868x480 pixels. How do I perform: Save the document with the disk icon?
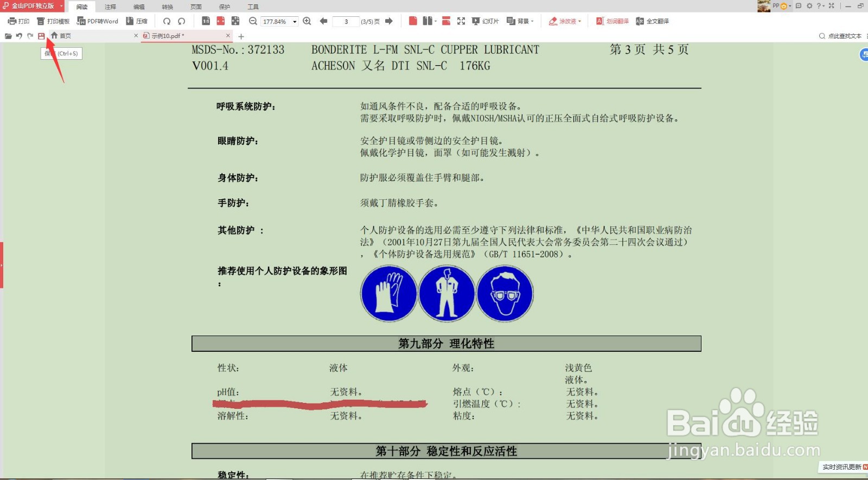[x=41, y=36]
